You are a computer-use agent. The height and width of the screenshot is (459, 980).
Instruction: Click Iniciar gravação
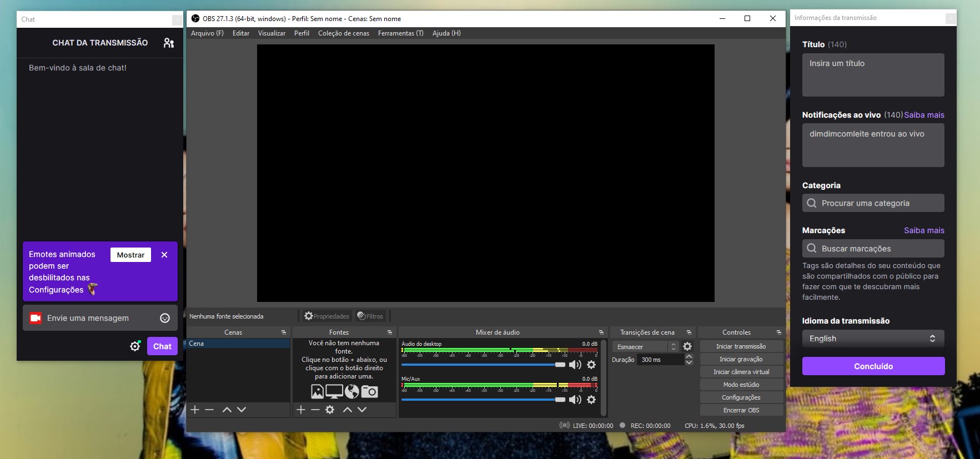(741, 359)
